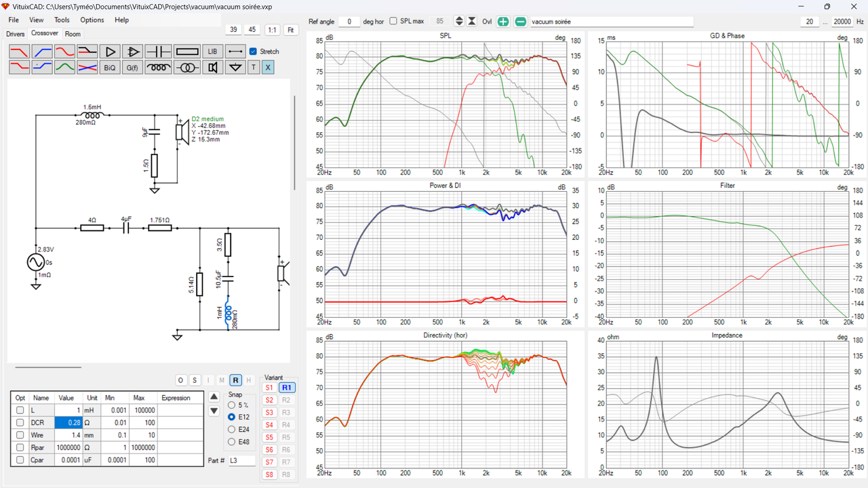This screenshot has width=868, height=488.
Task: Add the red-blue crossed lines block
Action: (87, 67)
